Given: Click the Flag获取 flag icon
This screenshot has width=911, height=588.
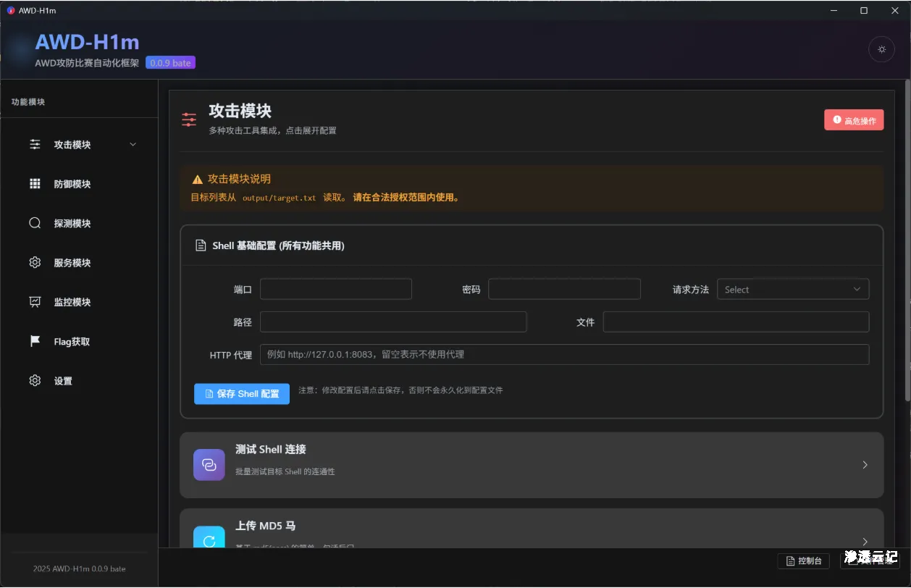Looking at the screenshot, I should [x=34, y=341].
